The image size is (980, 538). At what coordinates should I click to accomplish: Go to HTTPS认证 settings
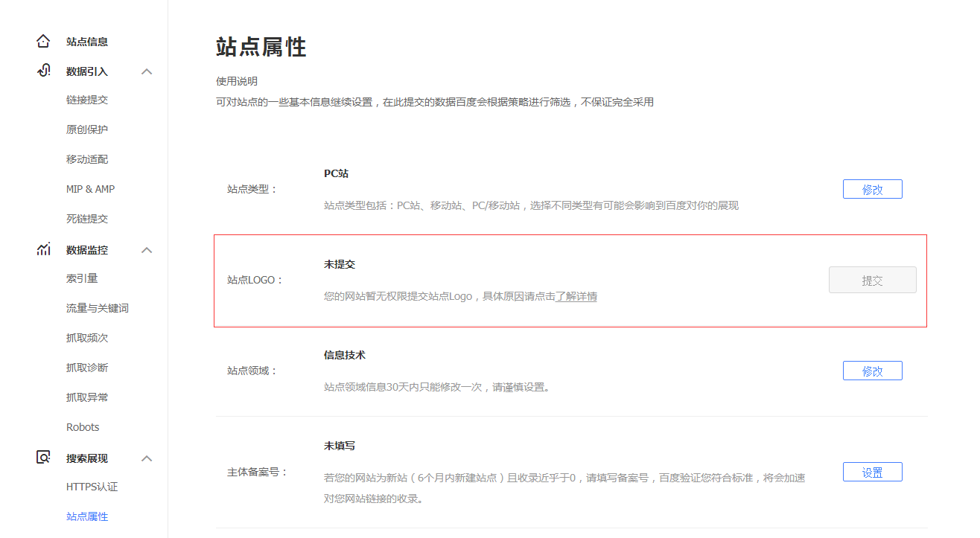pyautogui.click(x=92, y=487)
